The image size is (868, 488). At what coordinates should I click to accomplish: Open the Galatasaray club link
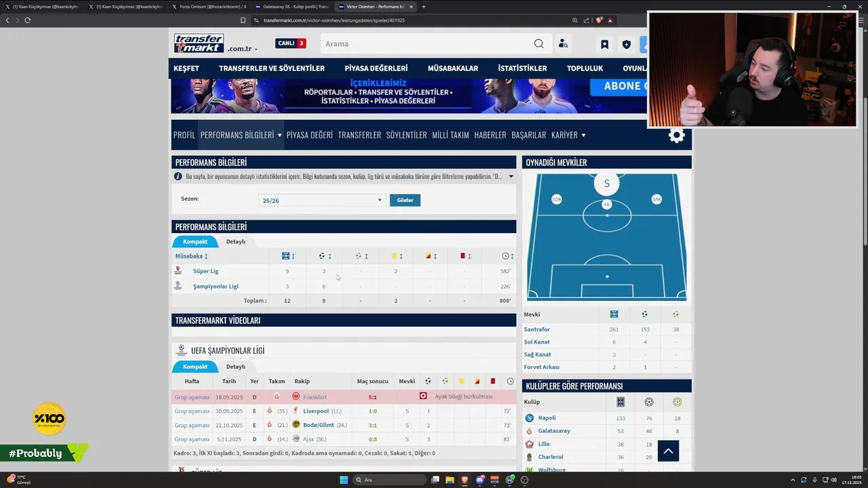point(554,431)
